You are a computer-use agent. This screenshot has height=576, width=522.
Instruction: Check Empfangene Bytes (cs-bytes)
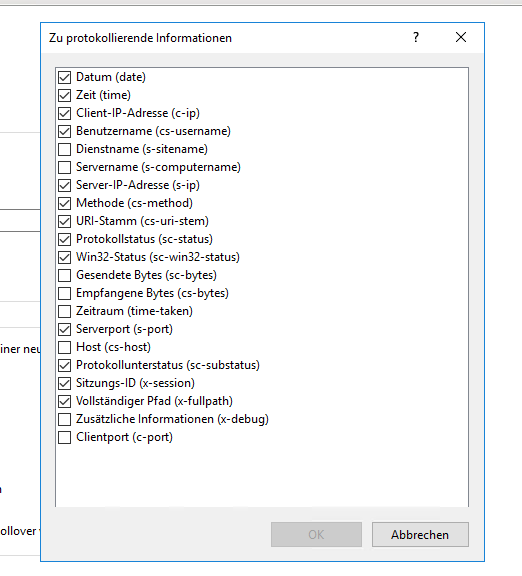click(x=65, y=293)
